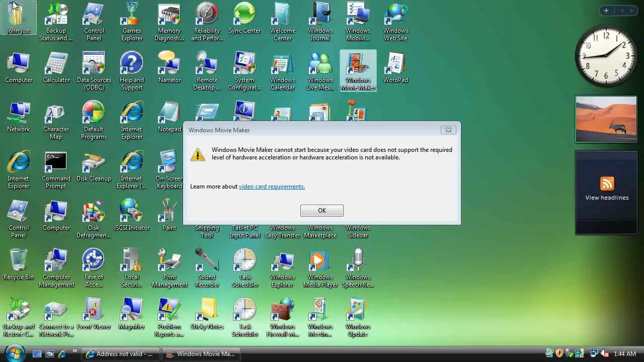Screen dimensions: 644x362
Task: Launch System Configuration
Action: [245, 71]
